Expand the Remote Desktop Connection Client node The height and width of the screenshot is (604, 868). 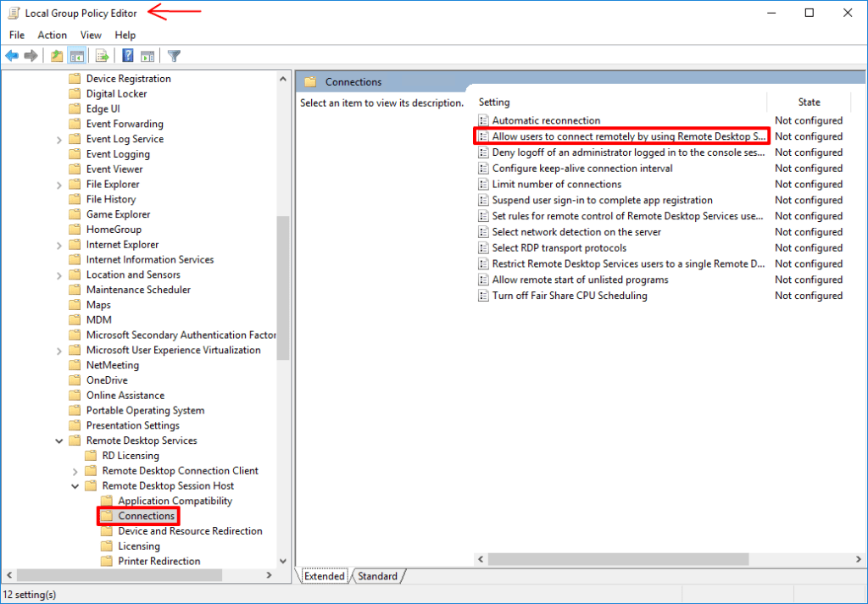tap(75, 470)
